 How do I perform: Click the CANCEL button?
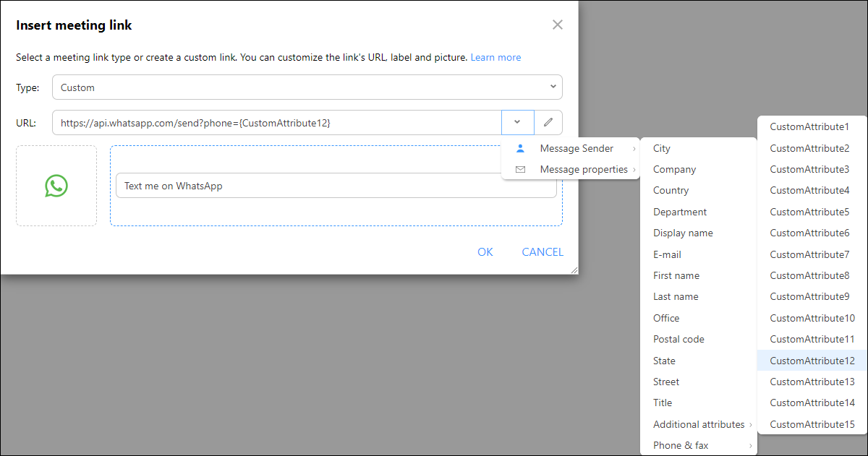[x=542, y=251]
